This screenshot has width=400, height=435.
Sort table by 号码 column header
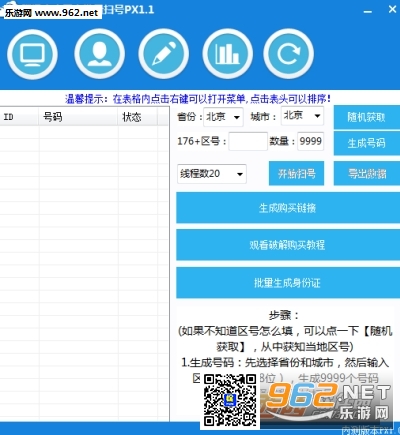[78, 117]
